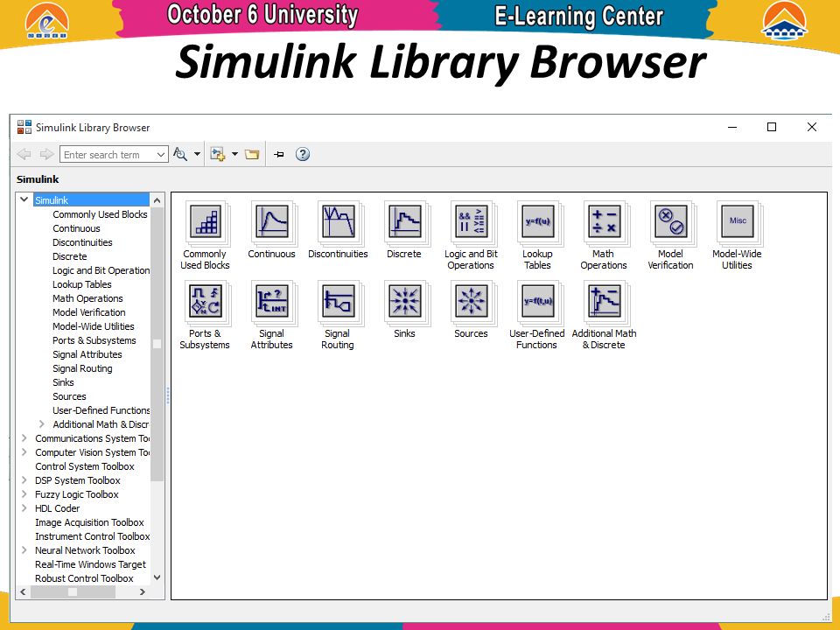The height and width of the screenshot is (630, 840).
Task: Click the search binoculars icon
Action: (180, 154)
